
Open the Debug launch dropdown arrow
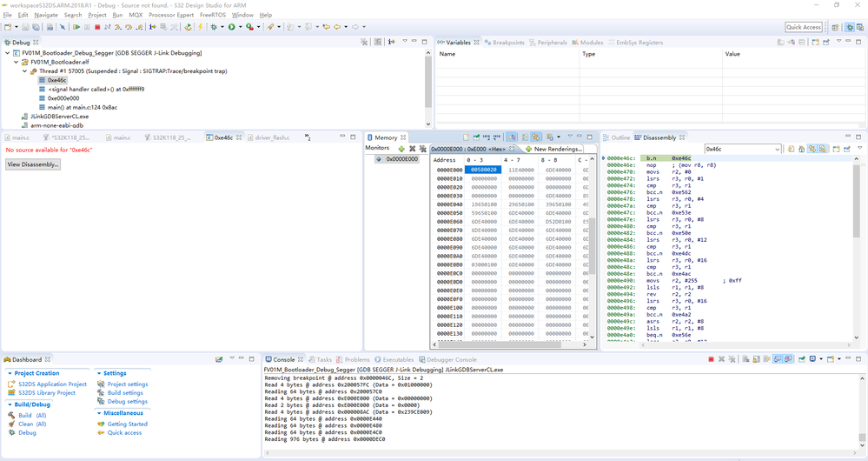[221, 27]
